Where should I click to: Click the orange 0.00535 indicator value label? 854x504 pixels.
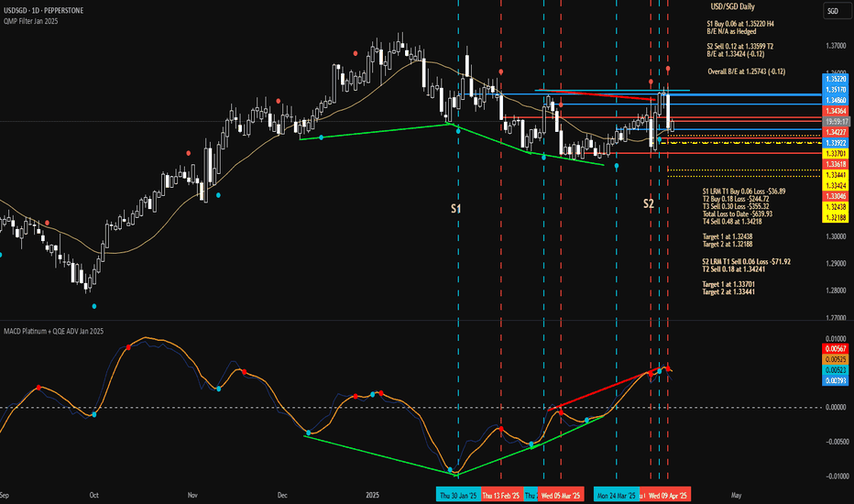[x=836, y=359]
